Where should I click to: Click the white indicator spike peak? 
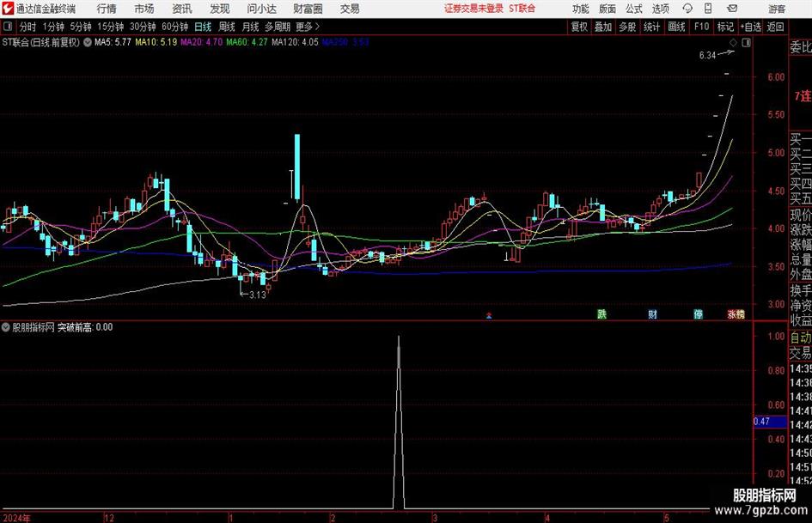point(398,338)
